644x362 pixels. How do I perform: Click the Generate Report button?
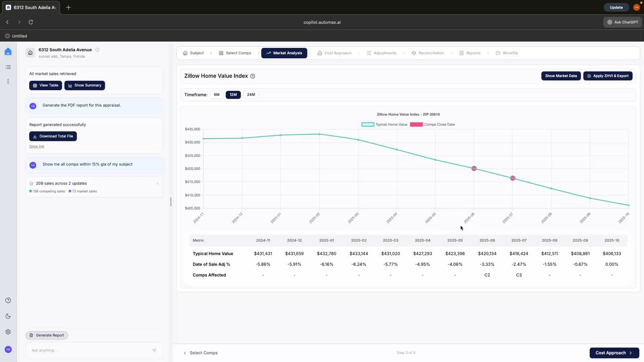47,335
